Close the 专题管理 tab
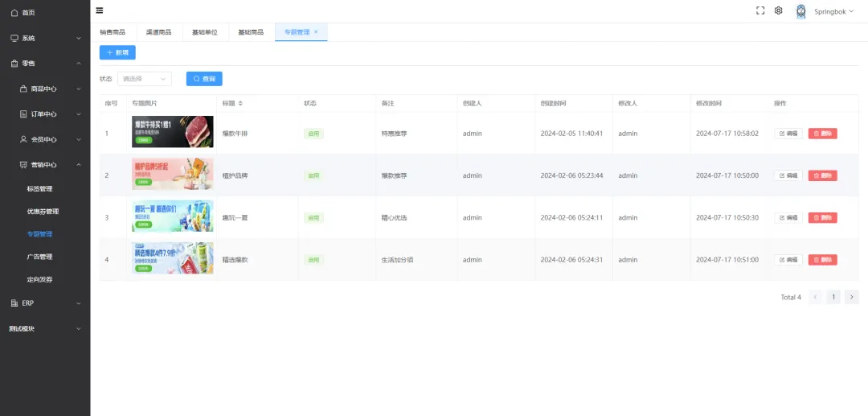The width and height of the screenshot is (868, 416). point(316,32)
